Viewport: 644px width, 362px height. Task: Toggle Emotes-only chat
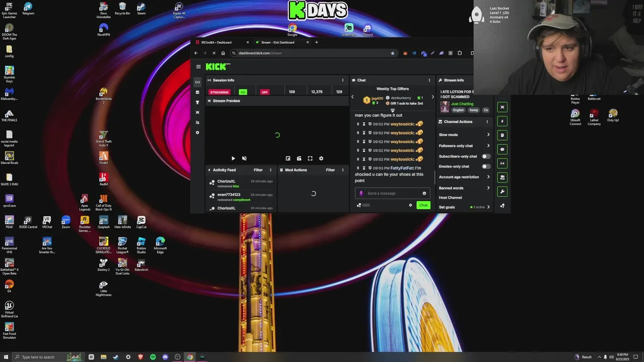(x=486, y=166)
